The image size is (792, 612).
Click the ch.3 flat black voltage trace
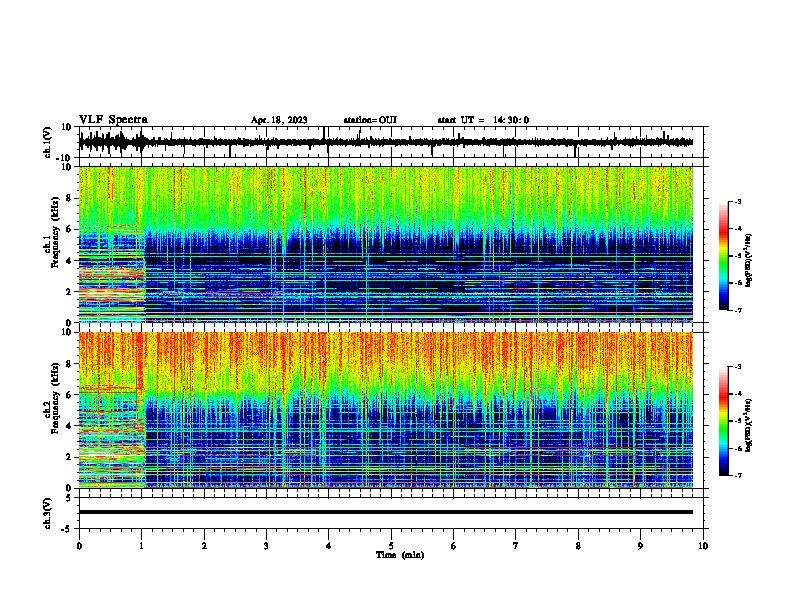point(386,512)
